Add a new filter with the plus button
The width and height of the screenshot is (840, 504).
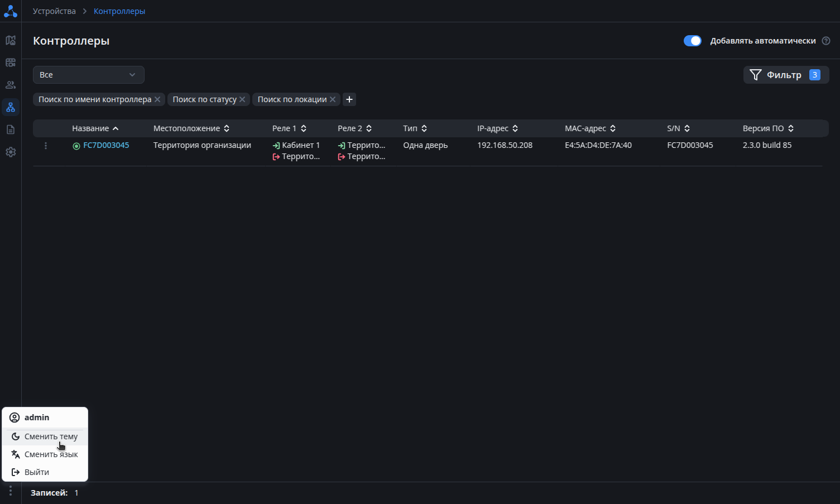[x=349, y=99]
